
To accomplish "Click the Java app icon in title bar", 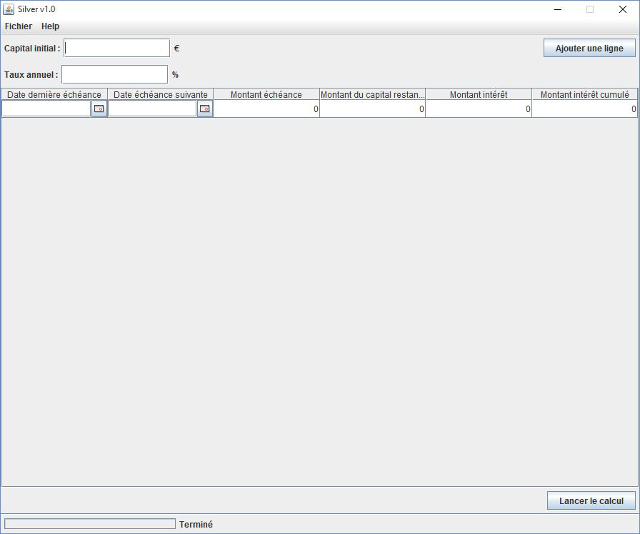I will coord(9,9).
